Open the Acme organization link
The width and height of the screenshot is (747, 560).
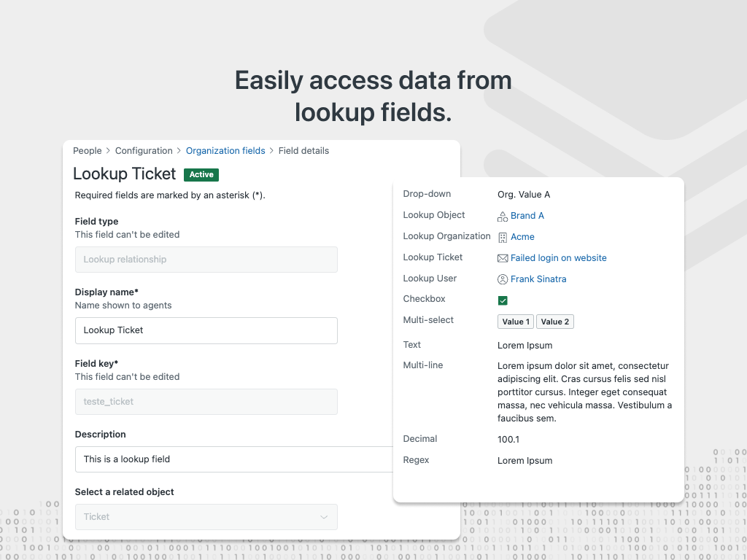[522, 237]
